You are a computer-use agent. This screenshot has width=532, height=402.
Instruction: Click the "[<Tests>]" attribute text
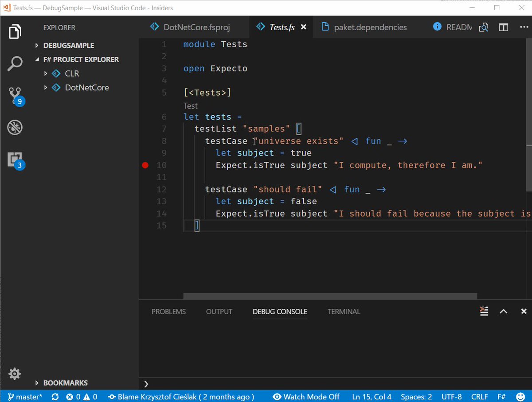[x=207, y=93]
